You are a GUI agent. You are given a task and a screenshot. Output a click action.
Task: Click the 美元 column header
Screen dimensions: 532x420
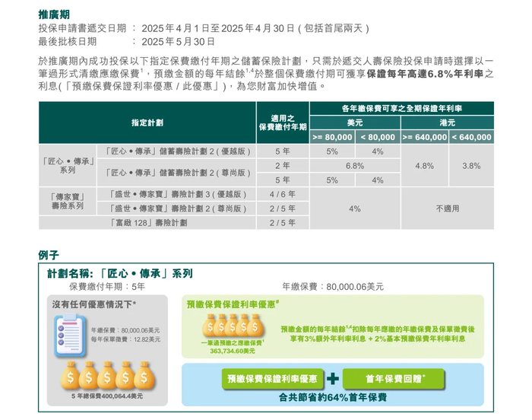355,123
